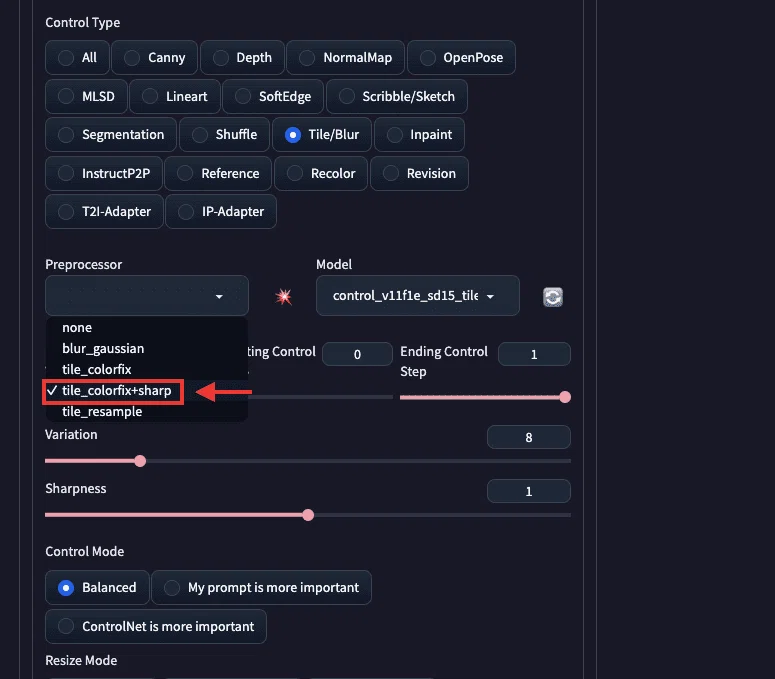Run the preprocessor preview explosion icon
Viewport: 775px width, 679px height.
283,297
